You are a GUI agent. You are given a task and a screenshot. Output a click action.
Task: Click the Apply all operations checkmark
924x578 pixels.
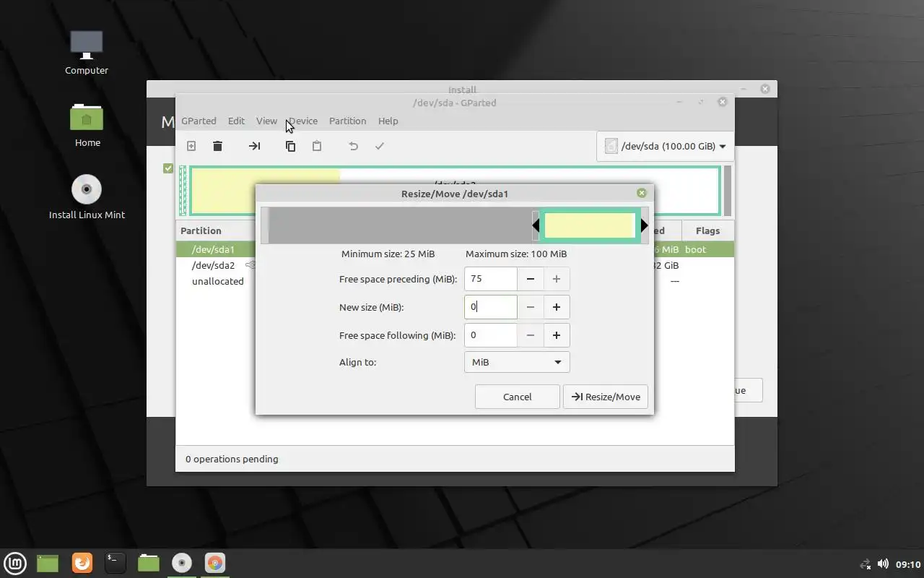click(379, 146)
